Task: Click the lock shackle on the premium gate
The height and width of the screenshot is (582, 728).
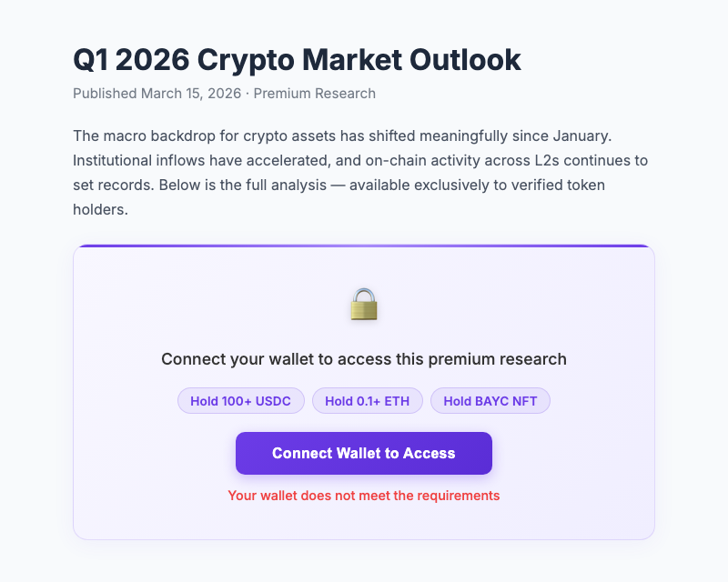Action: [364, 293]
